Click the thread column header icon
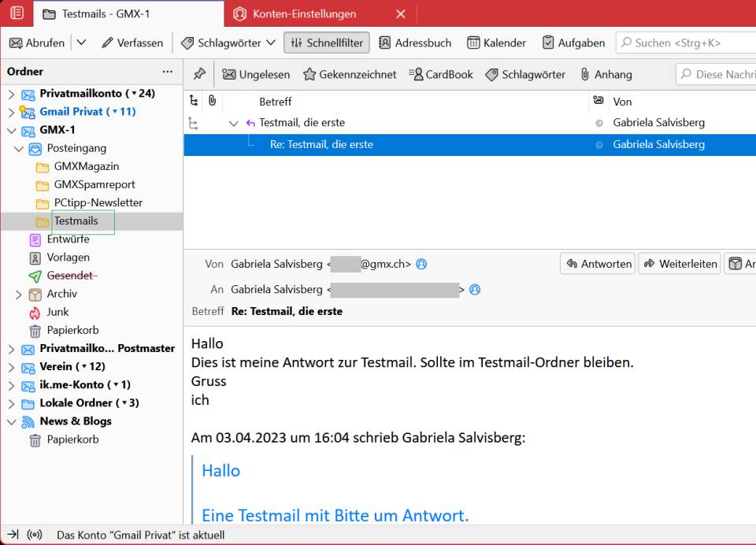Viewport: 756px width, 545px height. point(195,102)
